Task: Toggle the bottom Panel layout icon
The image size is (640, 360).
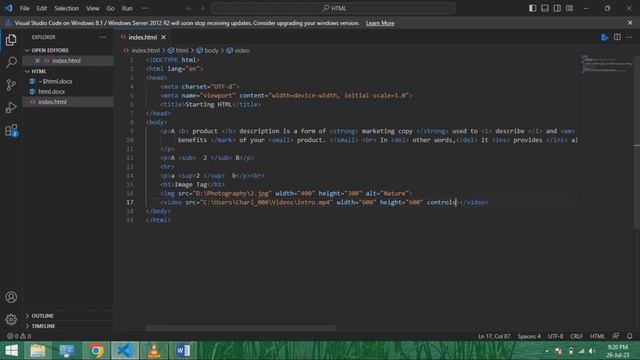Action: (544, 8)
